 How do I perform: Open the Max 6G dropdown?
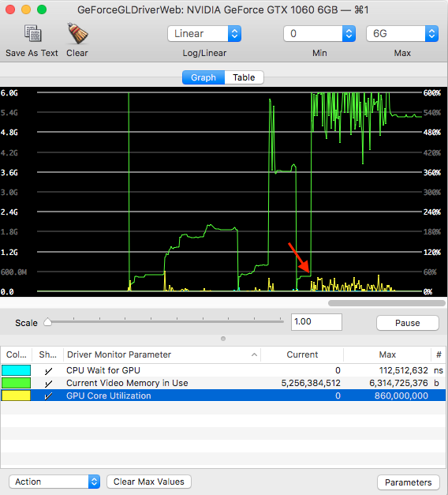(x=402, y=33)
